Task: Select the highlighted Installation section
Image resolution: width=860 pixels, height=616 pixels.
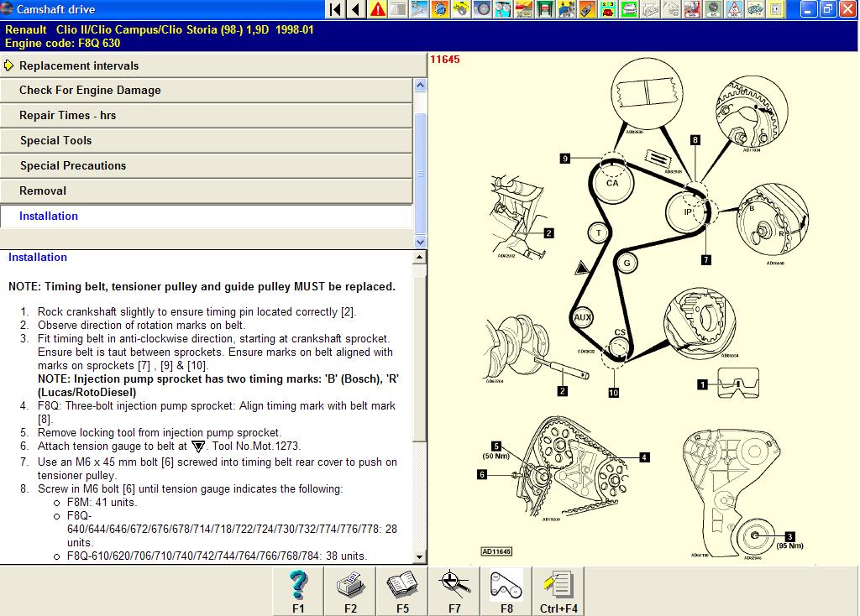Action: coord(207,216)
